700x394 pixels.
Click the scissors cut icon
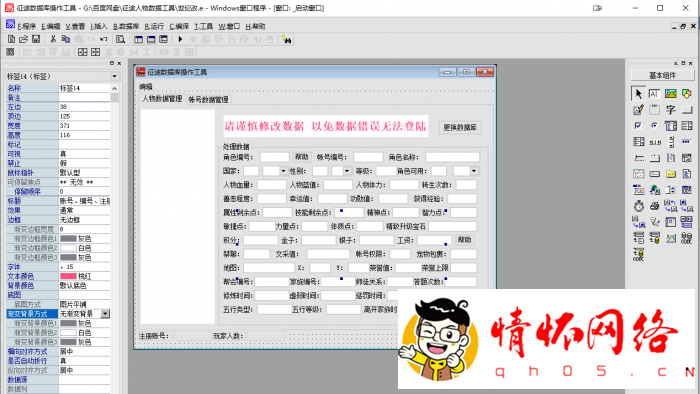(53, 39)
